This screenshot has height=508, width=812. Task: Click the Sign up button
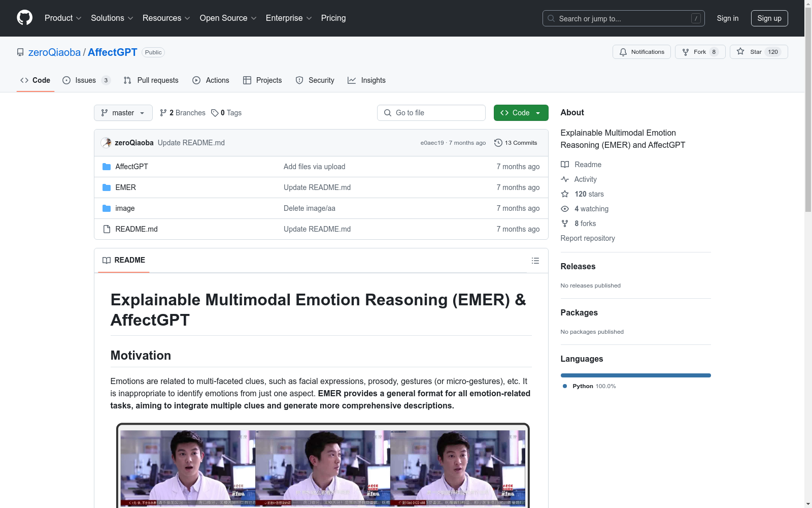pos(769,18)
